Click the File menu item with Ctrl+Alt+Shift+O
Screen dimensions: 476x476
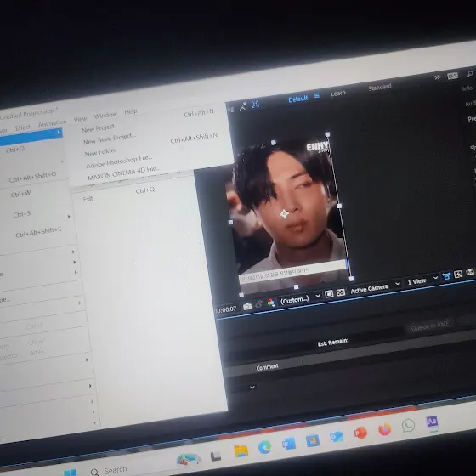[34, 177]
